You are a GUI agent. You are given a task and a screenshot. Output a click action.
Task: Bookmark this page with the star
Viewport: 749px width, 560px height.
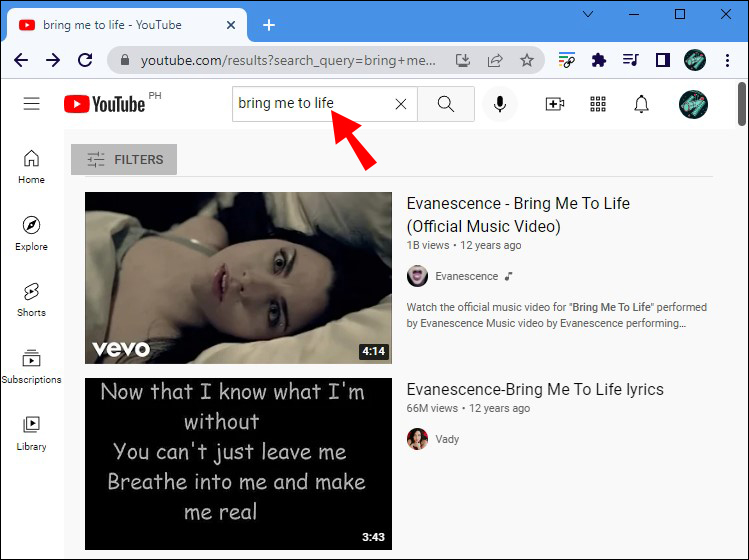point(527,60)
